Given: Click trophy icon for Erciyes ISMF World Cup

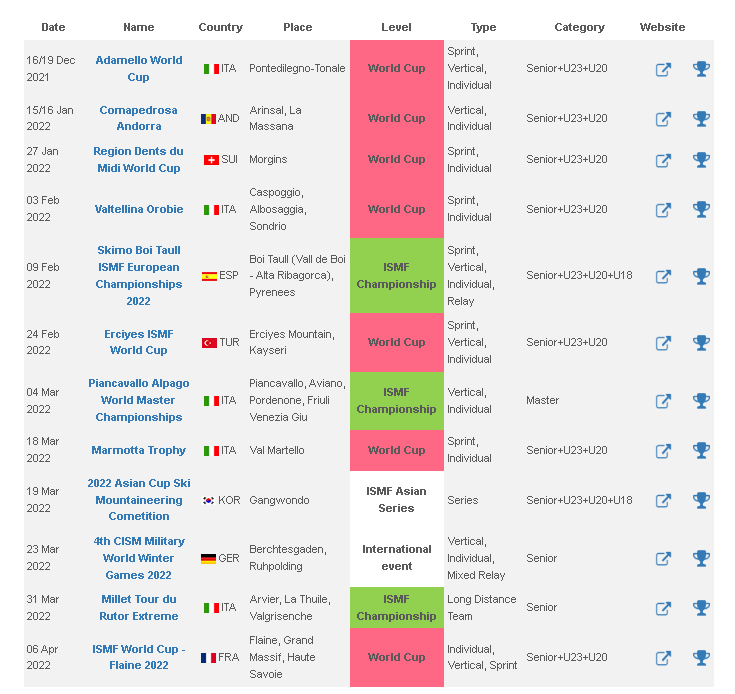Looking at the screenshot, I should coord(701,343).
